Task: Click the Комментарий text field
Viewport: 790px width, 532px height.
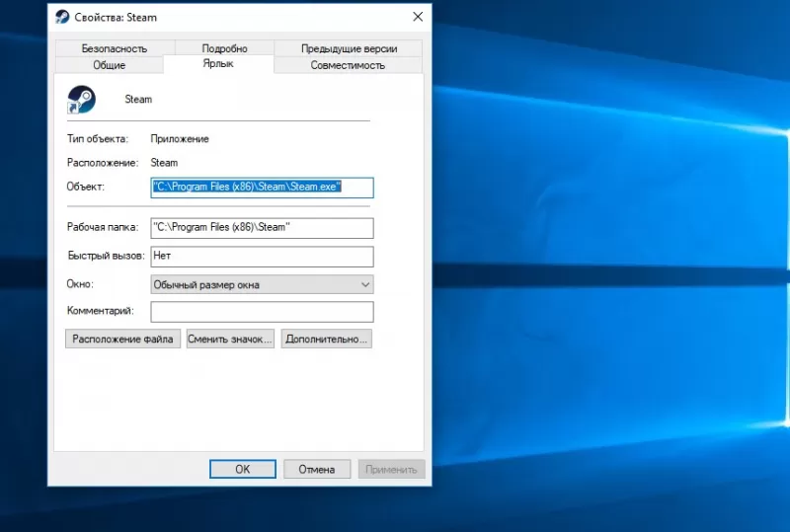Action: pos(262,312)
